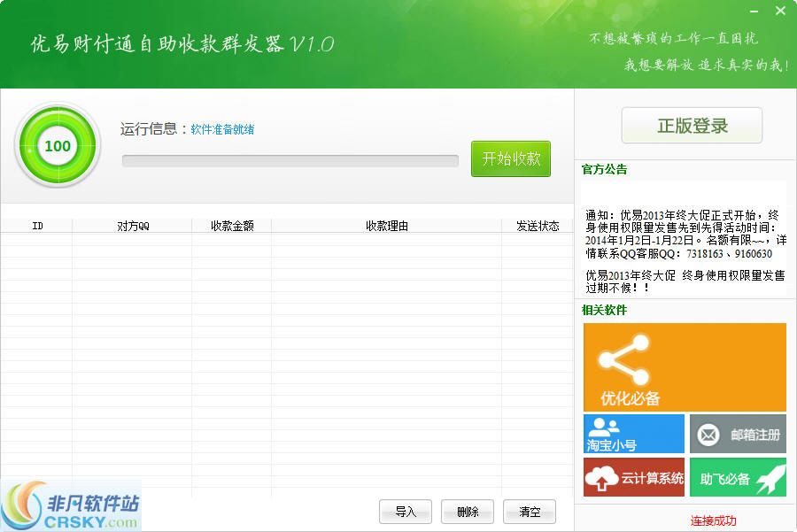Viewport: 797px width, 532px height.
Task: Open the 云计算系统 cloud icon
Action: pos(602,478)
